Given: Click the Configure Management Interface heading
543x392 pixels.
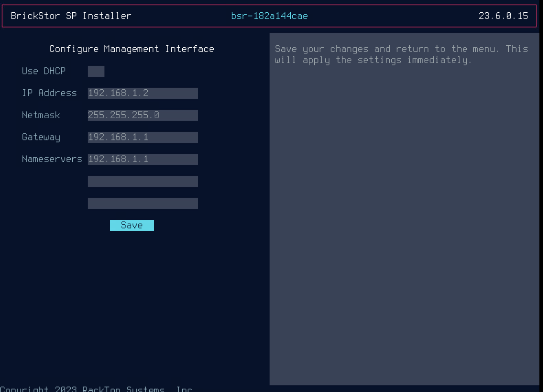Looking at the screenshot, I should 132,49.
